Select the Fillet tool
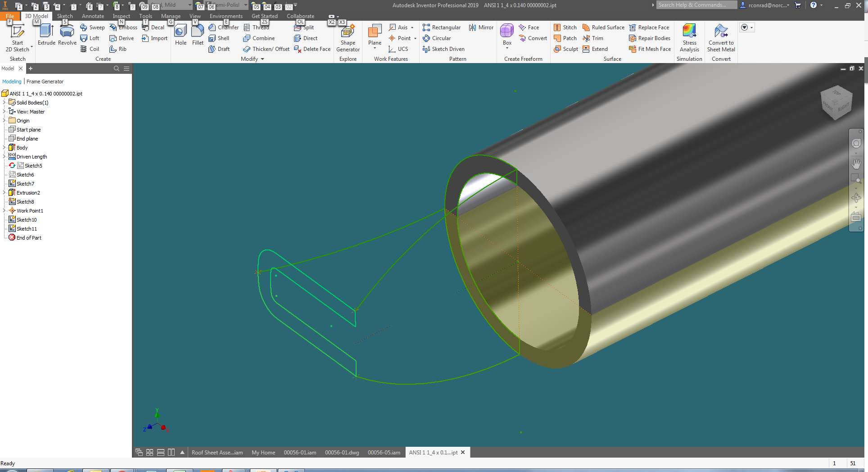Viewport: 868px width, 472px height. [198, 35]
